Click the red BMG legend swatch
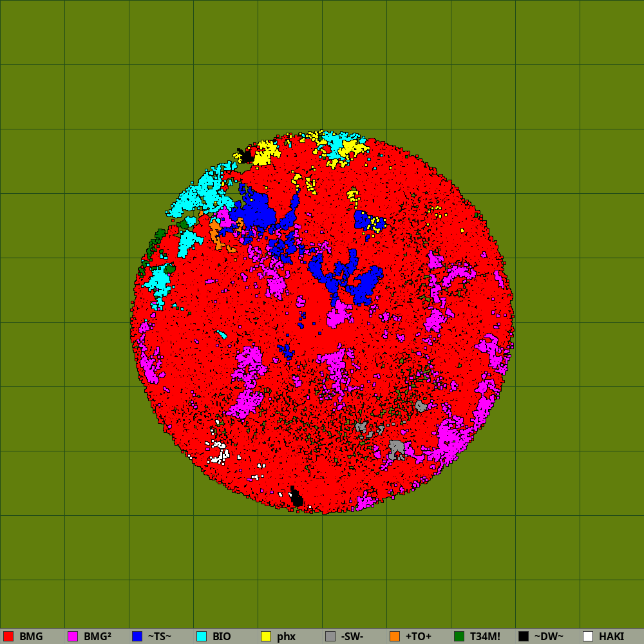Screen dimensions: 644x644 (x=8, y=636)
